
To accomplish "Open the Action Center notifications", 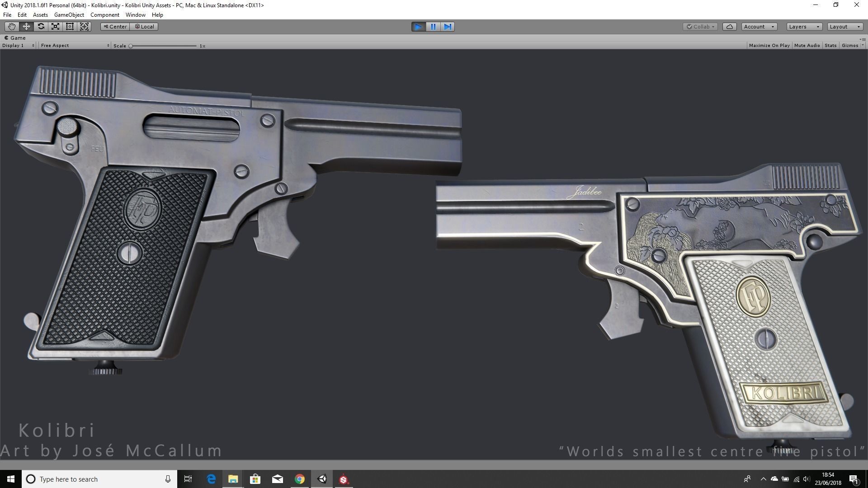I will click(x=854, y=479).
